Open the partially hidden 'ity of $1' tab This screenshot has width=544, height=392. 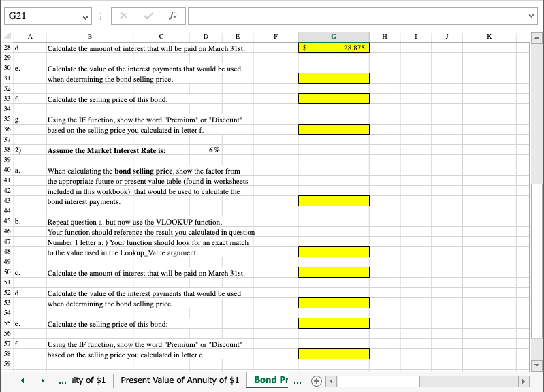click(89, 380)
